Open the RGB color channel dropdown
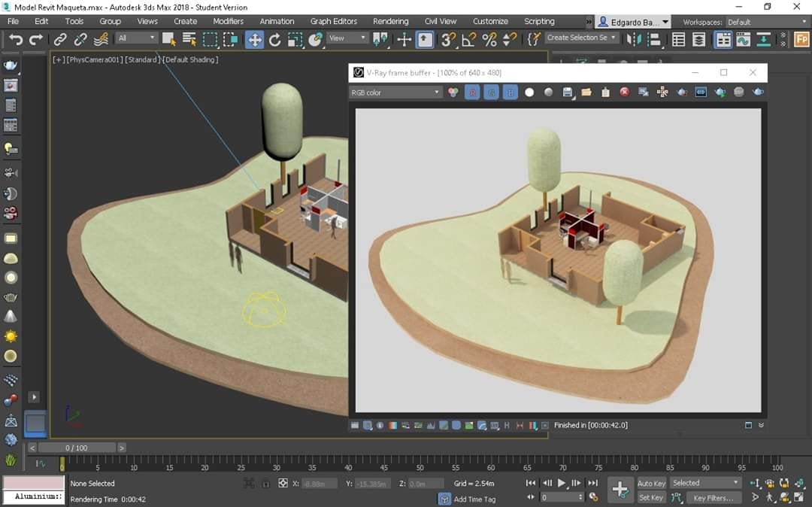This screenshot has width=812, height=507. (395, 92)
